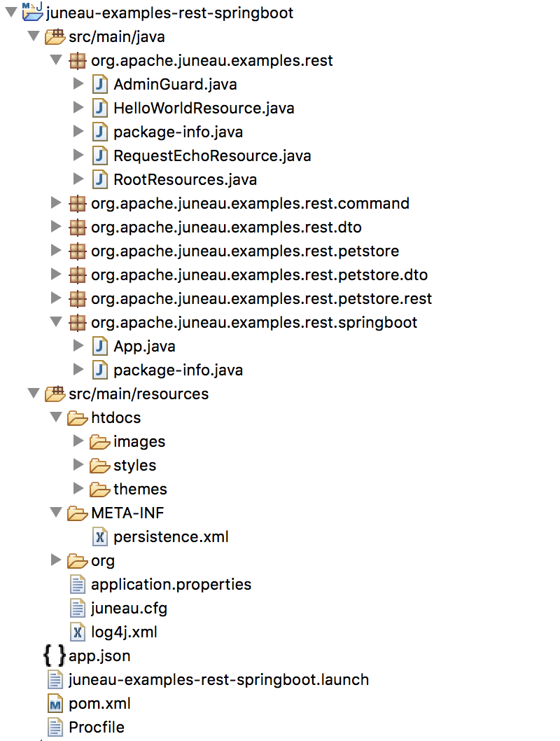Collapse the src/main/java source folder
Screen dimensions: 560x741
coord(33,36)
